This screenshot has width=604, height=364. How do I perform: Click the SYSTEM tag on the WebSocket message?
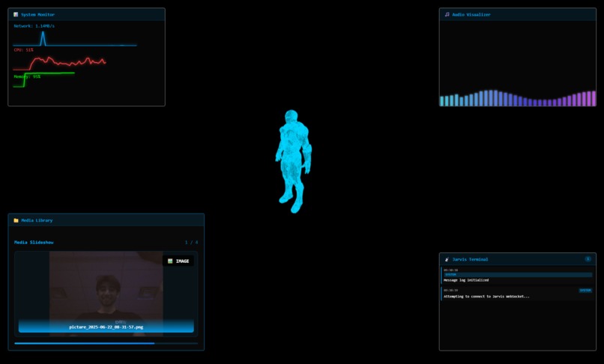pyautogui.click(x=585, y=291)
